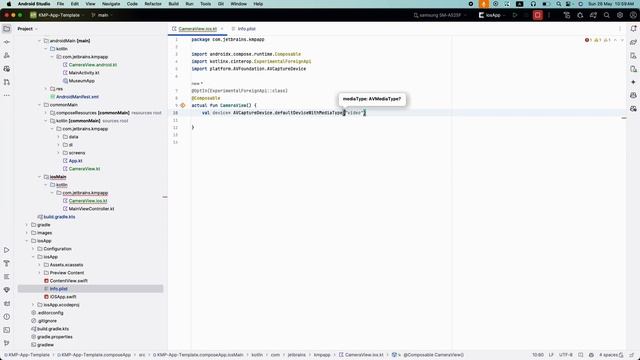Open the Refactor menu
Screen dimensions: 640x360
point(153,4)
